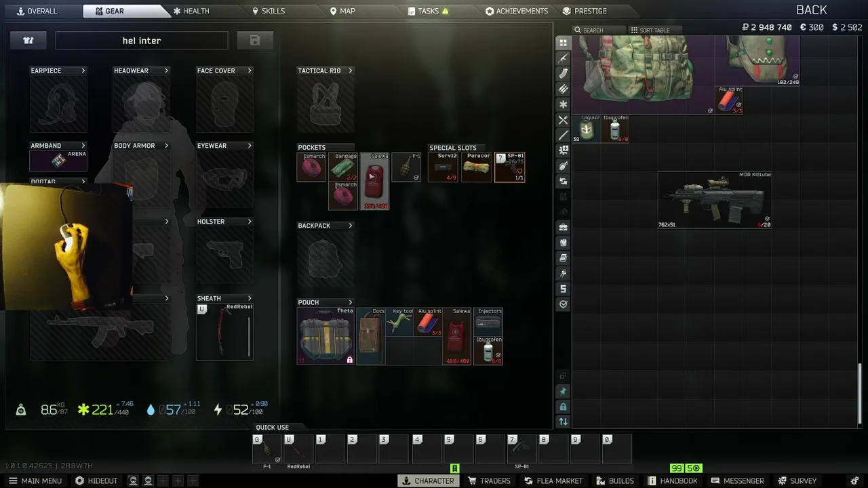
Task: Open the Flea Market
Action: (553, 481)
